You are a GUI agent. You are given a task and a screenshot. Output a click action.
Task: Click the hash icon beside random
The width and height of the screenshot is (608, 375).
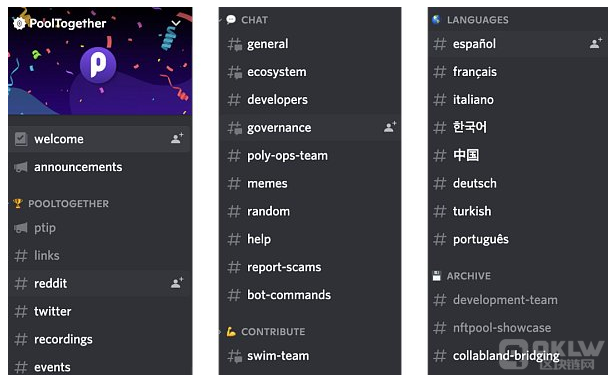coord(234,211)
